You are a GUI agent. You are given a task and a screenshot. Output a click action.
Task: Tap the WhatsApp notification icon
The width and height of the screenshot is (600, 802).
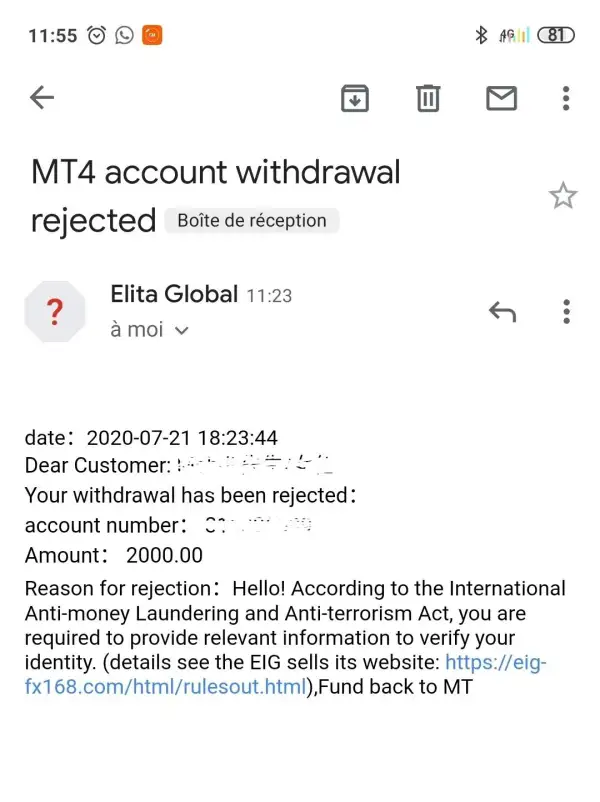point(124,35)
